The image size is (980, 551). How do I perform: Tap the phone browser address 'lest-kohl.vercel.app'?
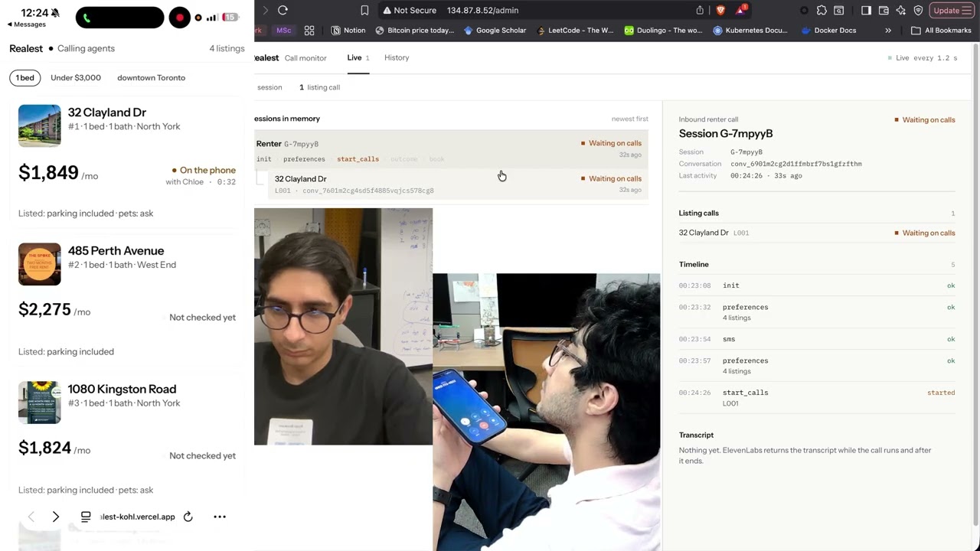tap(137, 517)
